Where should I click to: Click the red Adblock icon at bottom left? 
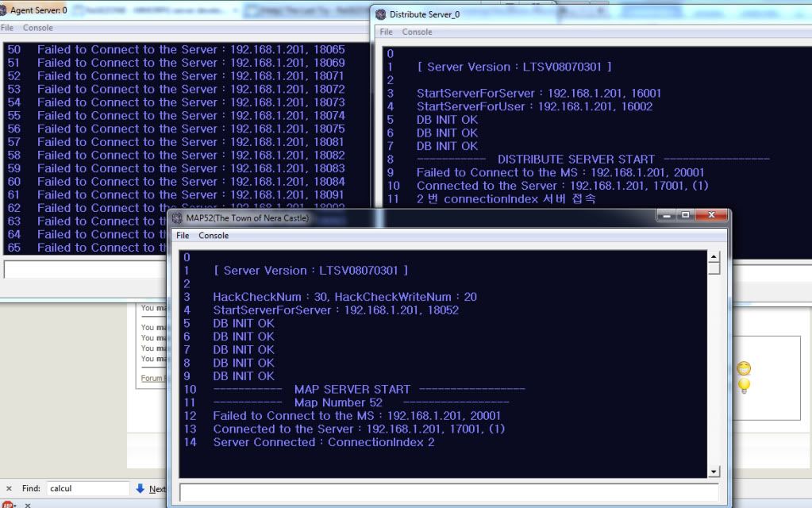pyautogui.click(x=7, y=504)
